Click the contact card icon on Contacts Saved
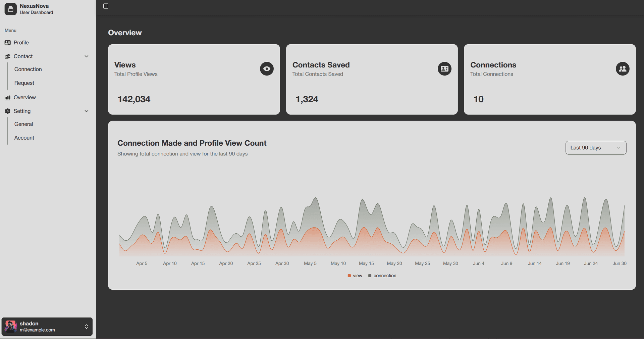This screenshot has width=644, height=339. point(444,69)
